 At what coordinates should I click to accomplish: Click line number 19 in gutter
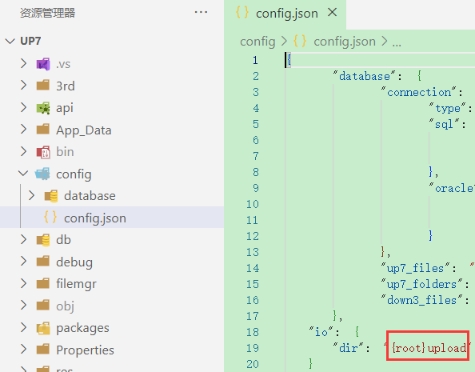(x=252, y=348)
